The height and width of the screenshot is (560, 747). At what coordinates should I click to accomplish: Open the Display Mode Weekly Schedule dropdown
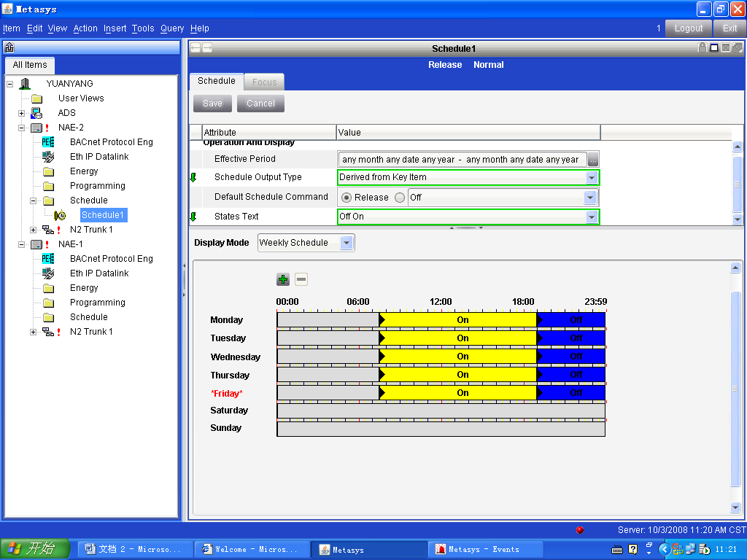pyautogui.click(x=347, y=243)
